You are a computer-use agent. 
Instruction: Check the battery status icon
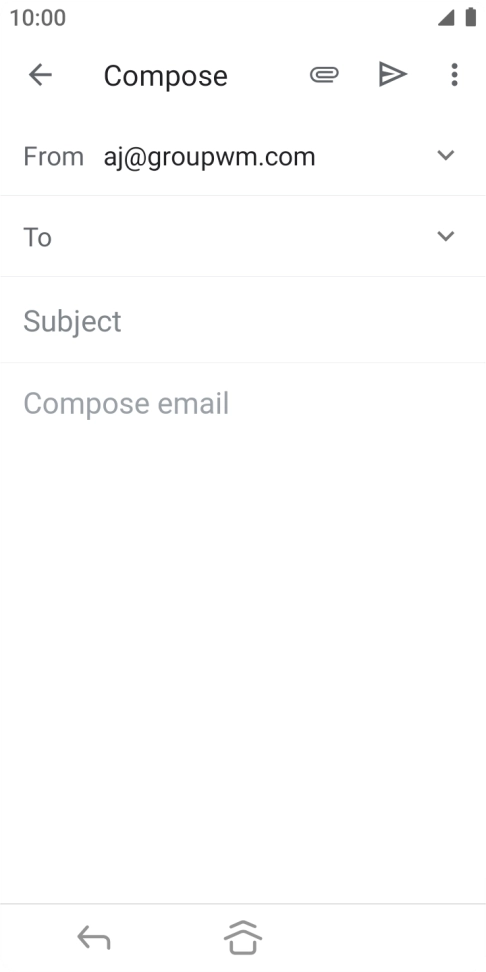(471, 17)
